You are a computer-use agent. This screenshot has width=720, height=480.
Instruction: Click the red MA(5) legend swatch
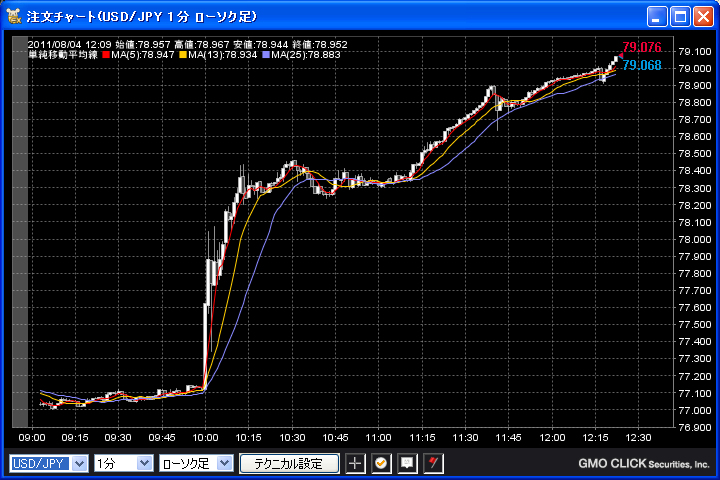pyautogui.click(x=105, y=54)
